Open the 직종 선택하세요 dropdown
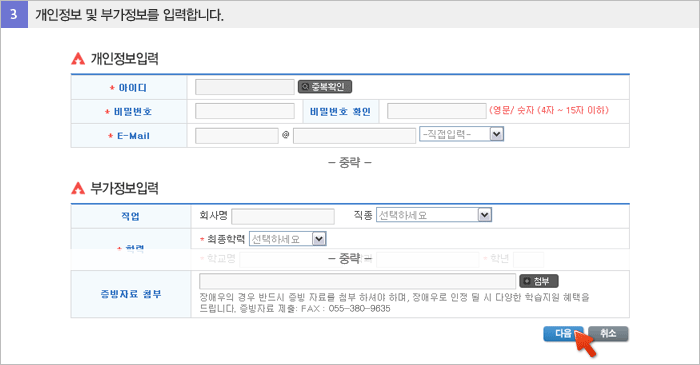The height and width of the screenshot is (365, 700). click(434, 215)
